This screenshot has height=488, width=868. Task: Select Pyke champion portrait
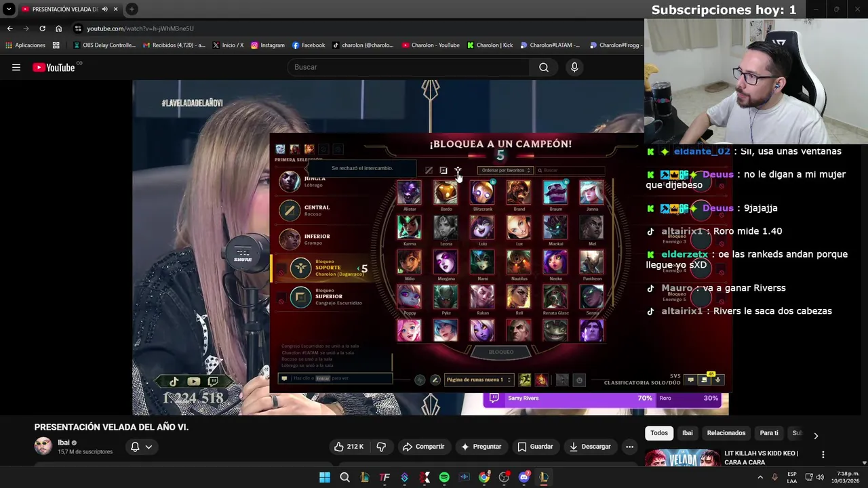(x=446, y=297)
